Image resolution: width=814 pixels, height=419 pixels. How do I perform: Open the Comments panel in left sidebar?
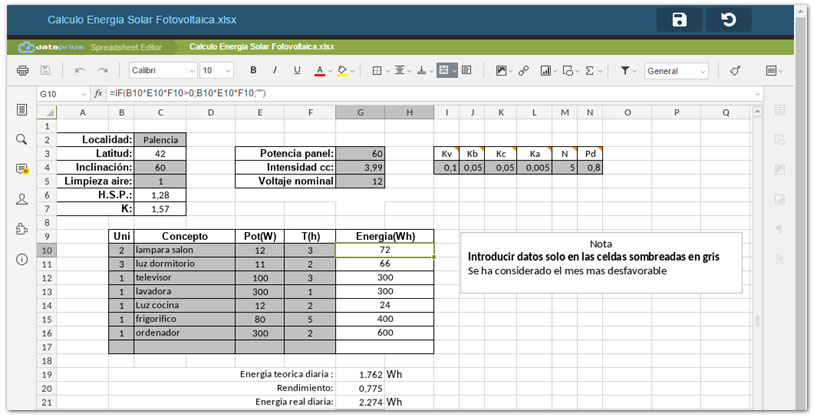point(22,169)
